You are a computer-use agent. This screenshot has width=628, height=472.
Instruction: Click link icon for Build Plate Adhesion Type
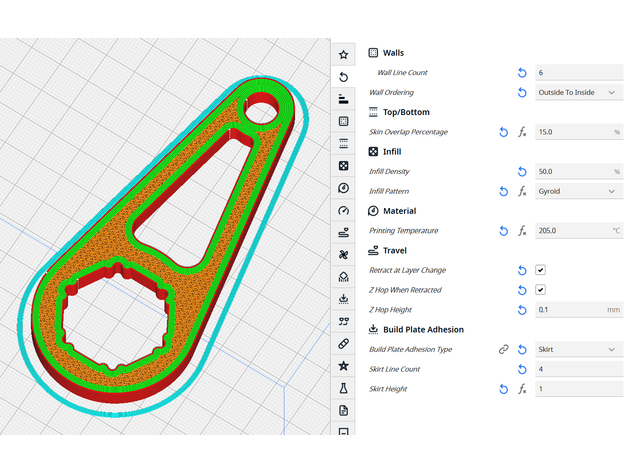point(504,350)
